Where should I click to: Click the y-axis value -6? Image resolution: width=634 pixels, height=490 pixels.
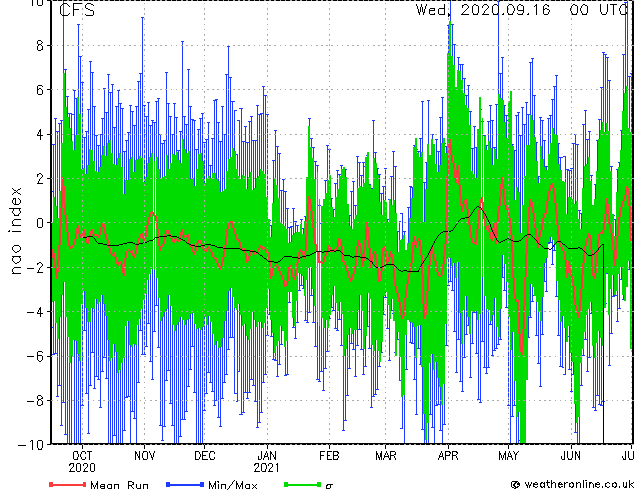point(34,356)
